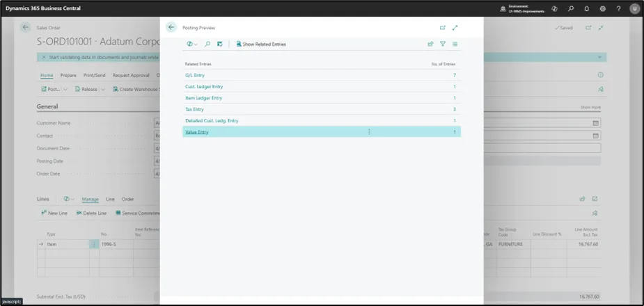The width and height of the screenshot is (644, 306).
Task: Click the Service Commitments action in Lines
Action: (x=138, y=213)
